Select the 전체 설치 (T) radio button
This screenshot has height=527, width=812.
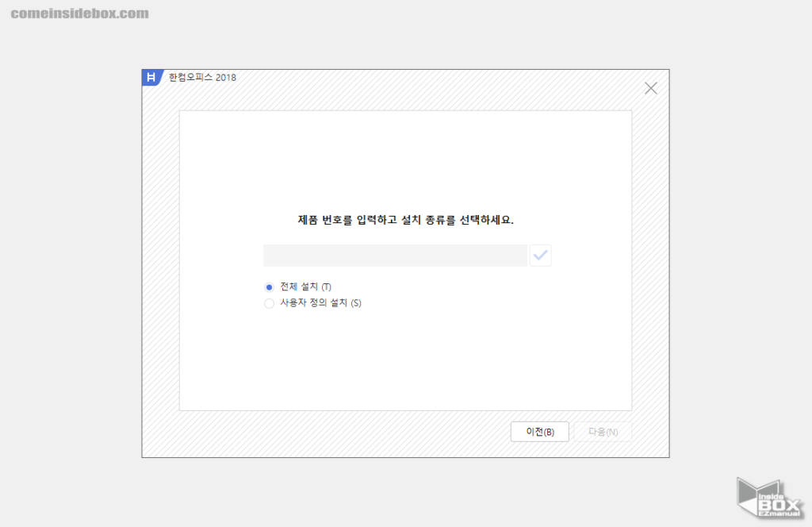pos(270,287)
